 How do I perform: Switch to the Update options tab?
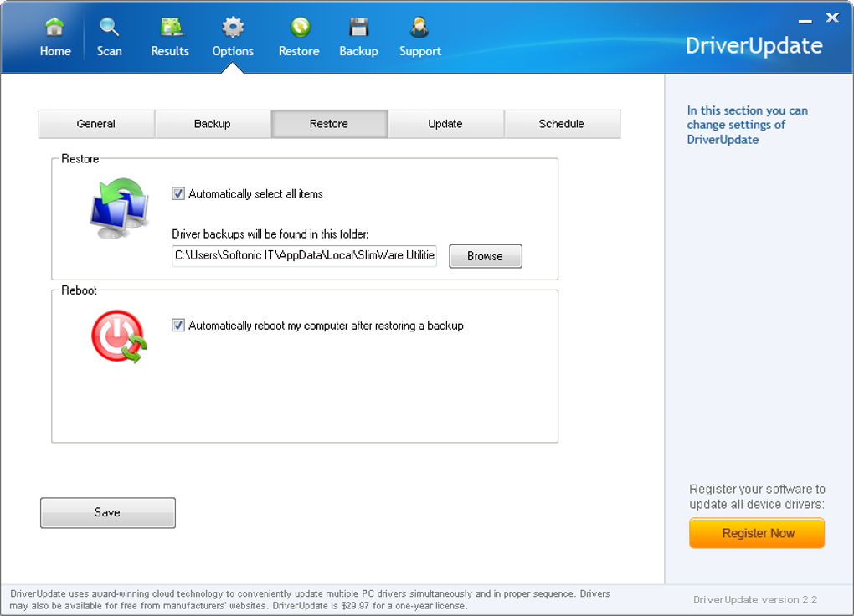(445, 124)
